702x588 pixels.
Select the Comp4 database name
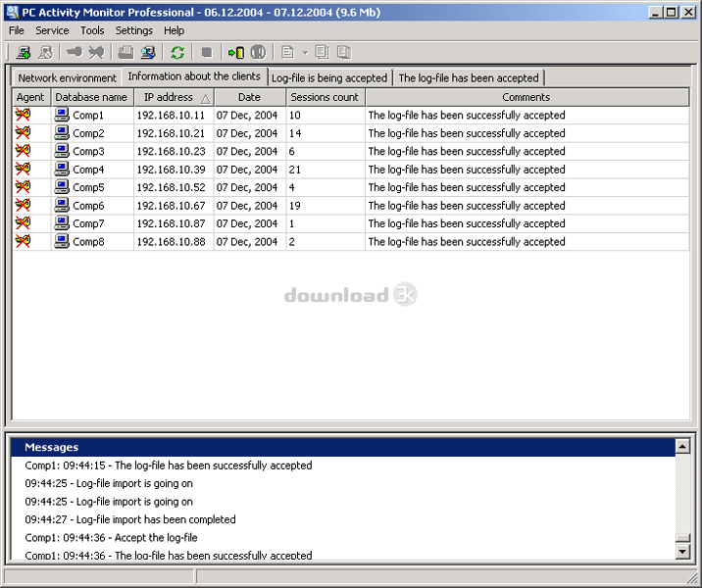click(88, 170)
